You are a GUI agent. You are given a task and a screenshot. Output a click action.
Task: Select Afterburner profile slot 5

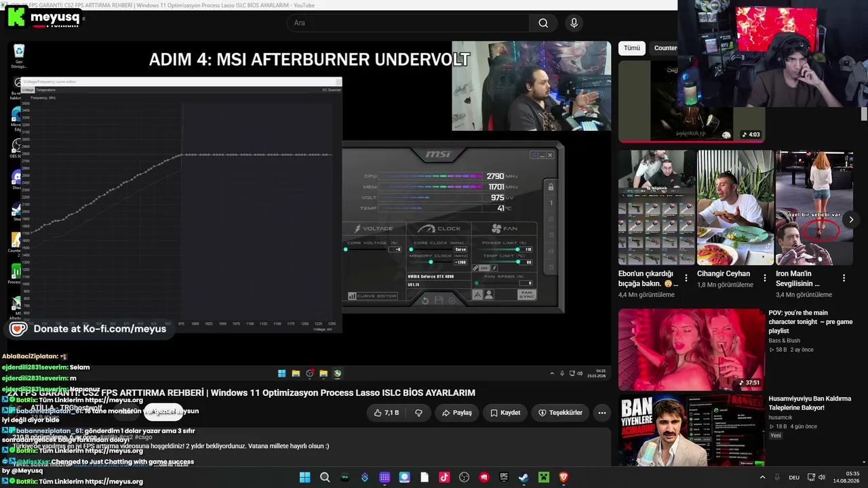click(551, 268)
